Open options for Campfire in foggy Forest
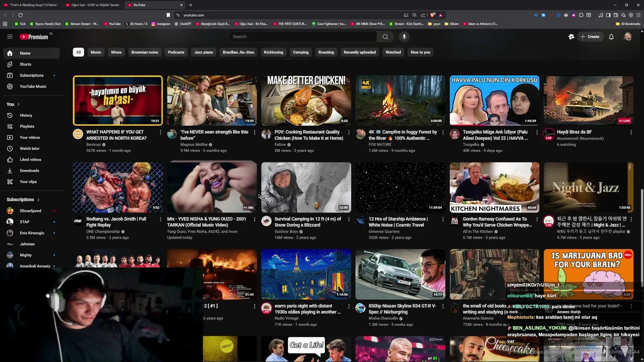Image resolution: width=644 pixels, height=362 pixels. [x=443, y=132]
